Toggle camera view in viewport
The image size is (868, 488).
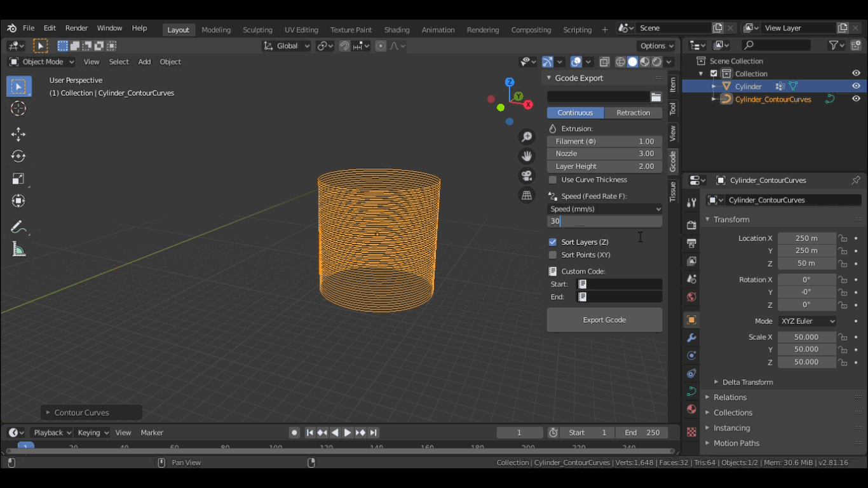[527, 176]
